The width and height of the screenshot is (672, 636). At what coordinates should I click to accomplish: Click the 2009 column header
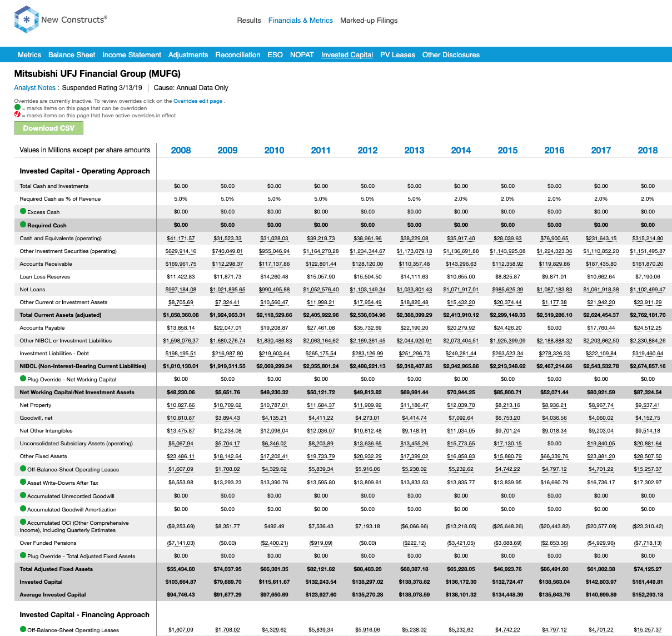tap(227, 150)
